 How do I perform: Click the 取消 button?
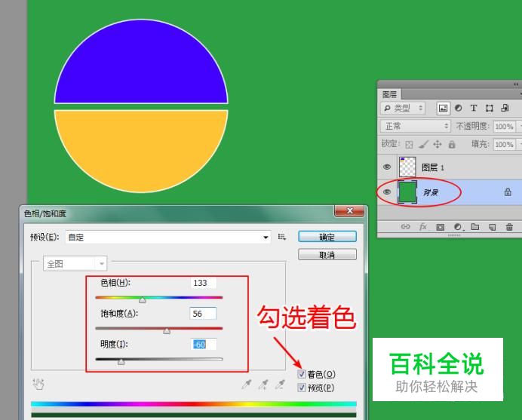point(327,255)
